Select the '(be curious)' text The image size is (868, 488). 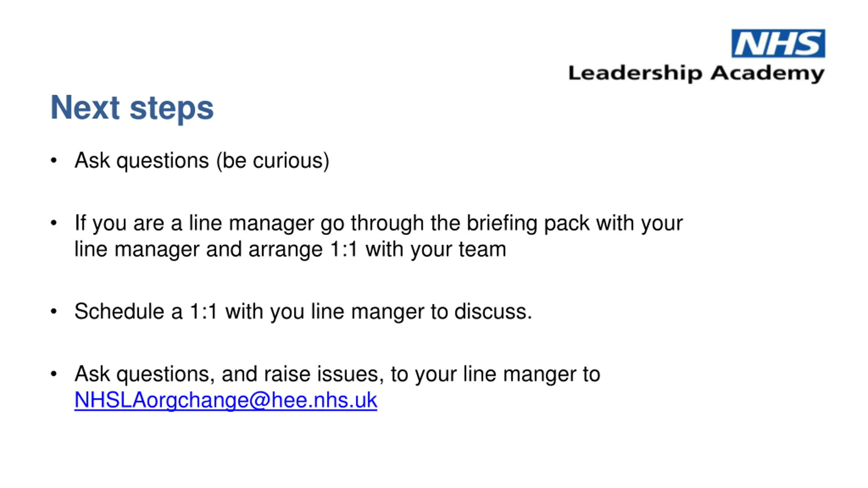273,161
